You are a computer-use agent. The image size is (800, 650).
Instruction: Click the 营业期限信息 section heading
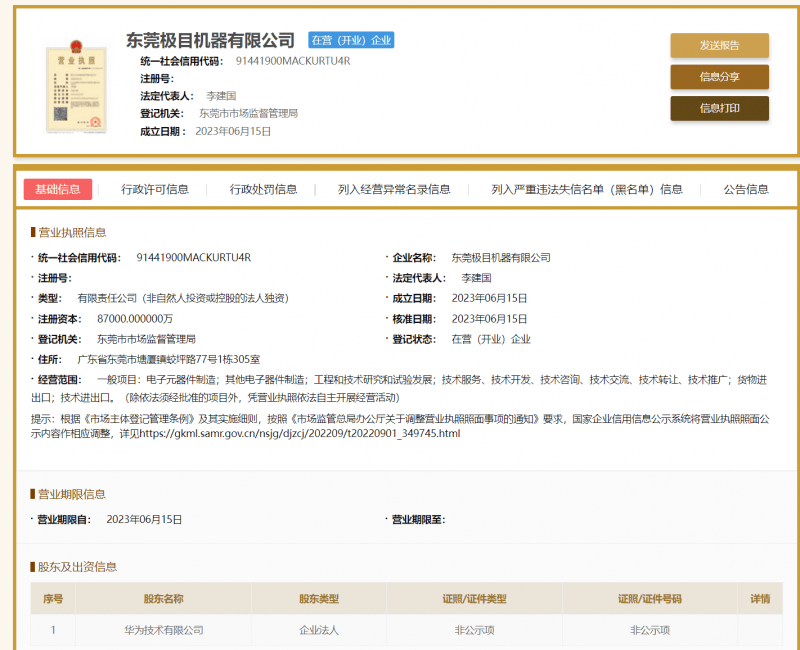tap(72, 494)
